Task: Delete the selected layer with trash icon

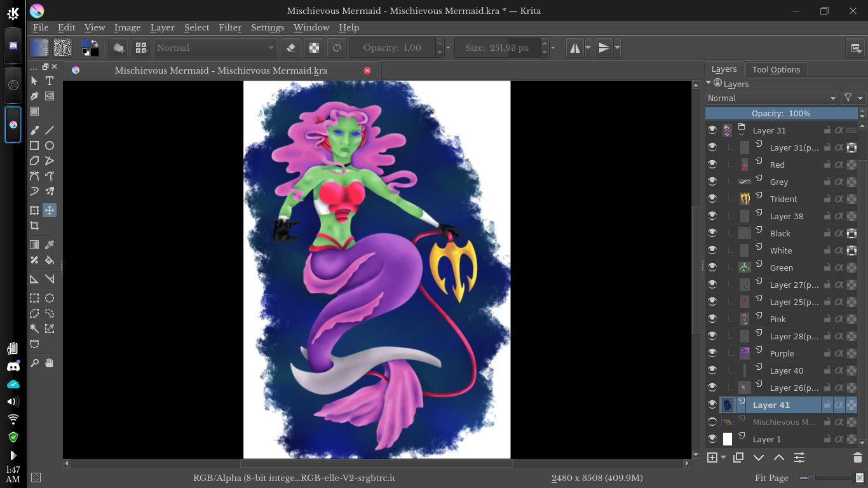Action: click(857, 457)
